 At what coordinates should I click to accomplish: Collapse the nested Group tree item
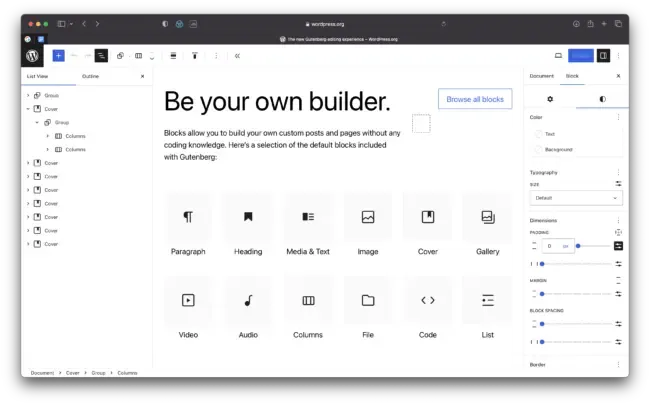(x=37, y=123)
